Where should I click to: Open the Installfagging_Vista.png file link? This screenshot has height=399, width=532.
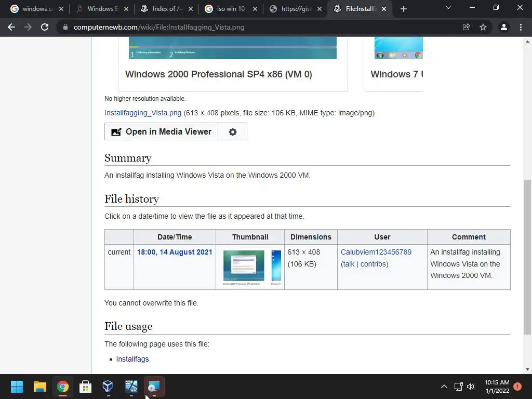[x=143, y=113]
